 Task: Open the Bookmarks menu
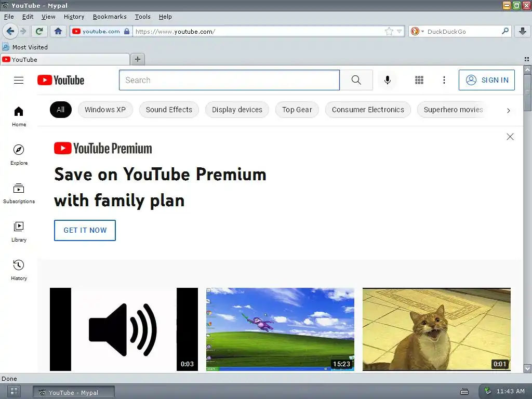pyautogui.click(x=110, y=17)
